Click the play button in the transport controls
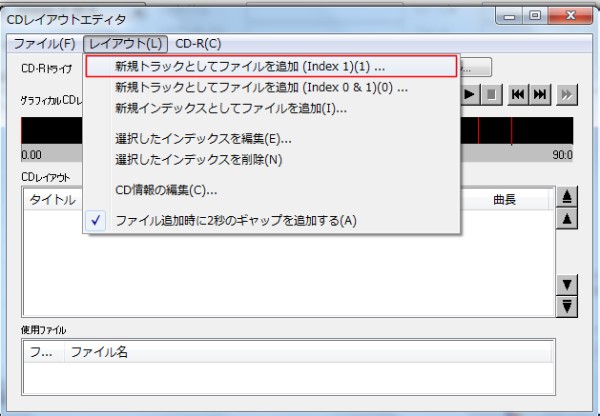Viewport: 600px width, 416px height. click(x=471, y=94)
